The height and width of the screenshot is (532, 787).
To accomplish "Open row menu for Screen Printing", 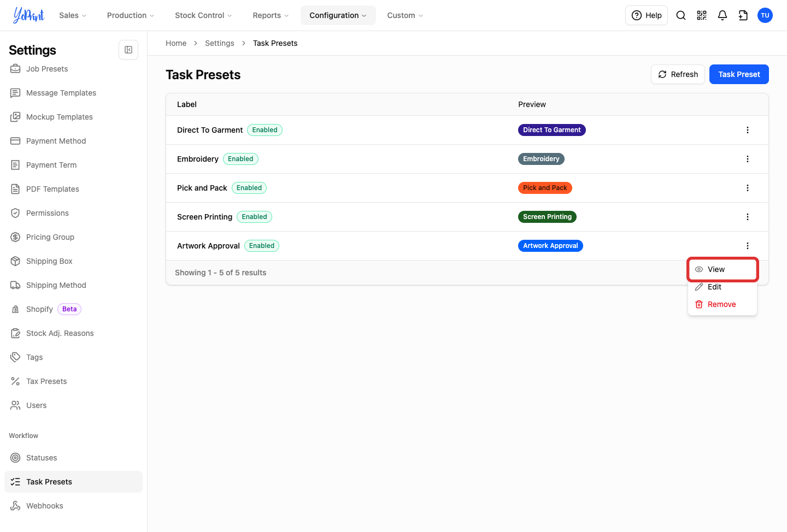I will pyautogui.click(x=748, y=217).
